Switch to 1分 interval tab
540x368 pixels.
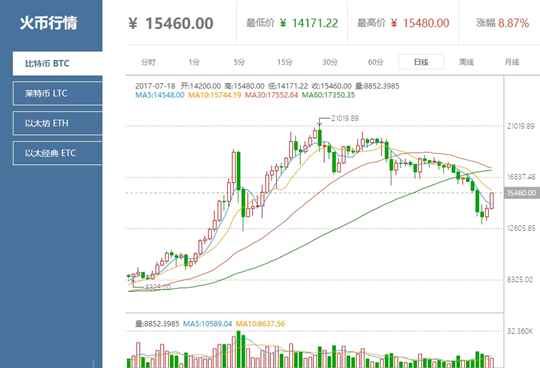[x=194, y=62]
